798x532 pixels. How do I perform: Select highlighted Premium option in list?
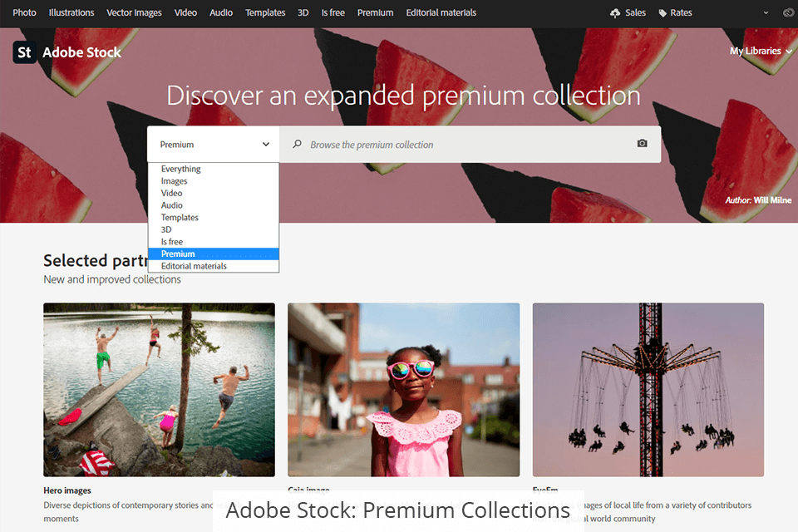(214, 254)
